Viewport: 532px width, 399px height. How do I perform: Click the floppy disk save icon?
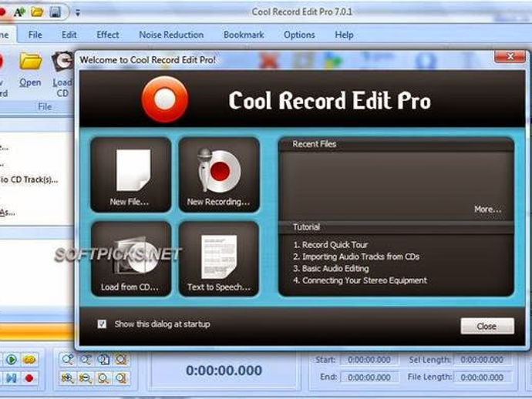click(x=55, y=12)
